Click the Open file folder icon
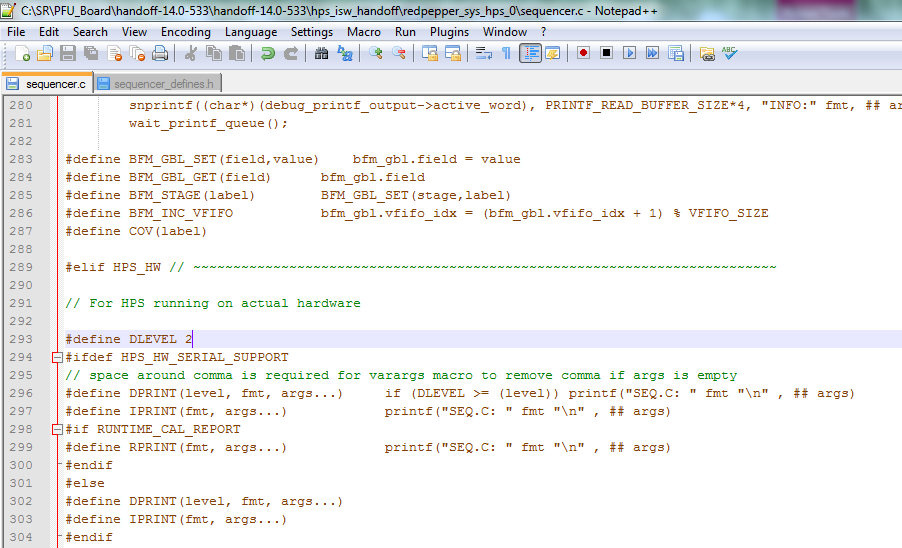The height and width of the screenshot is (548, 902). [x=45, y=53]
